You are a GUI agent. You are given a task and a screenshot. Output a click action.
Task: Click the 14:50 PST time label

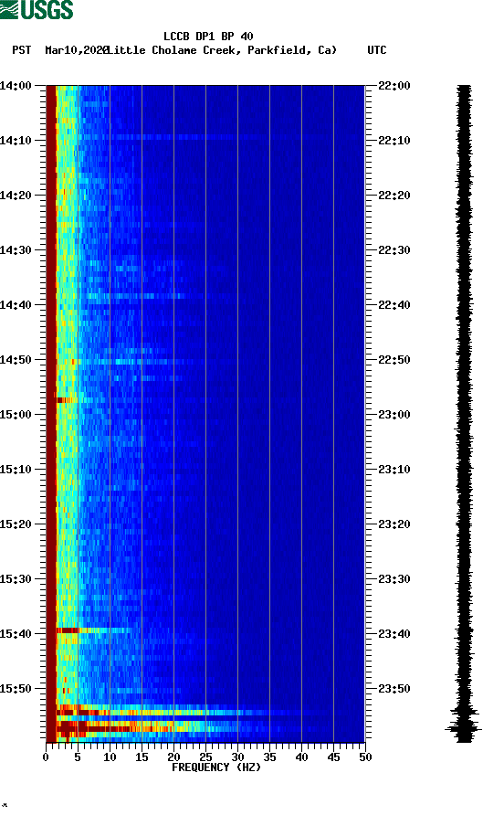(x=16, y=360)
